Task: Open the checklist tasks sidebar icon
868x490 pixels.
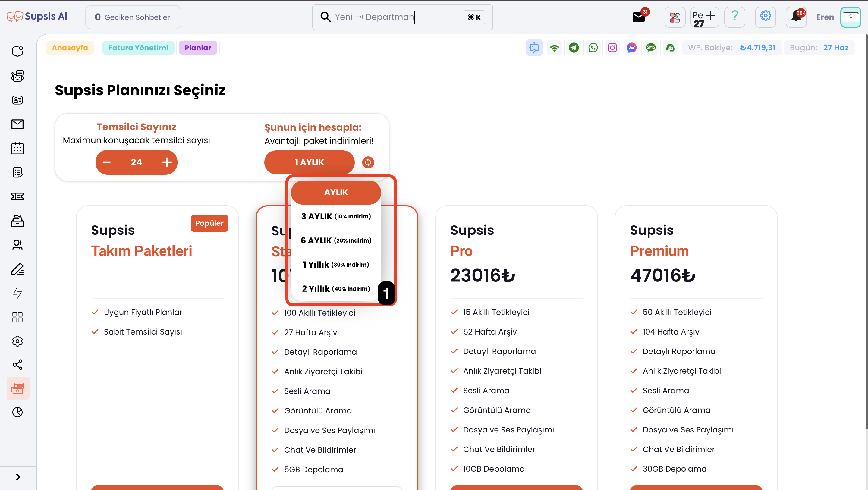Action: pyautogui.click(x=17, y=173)
